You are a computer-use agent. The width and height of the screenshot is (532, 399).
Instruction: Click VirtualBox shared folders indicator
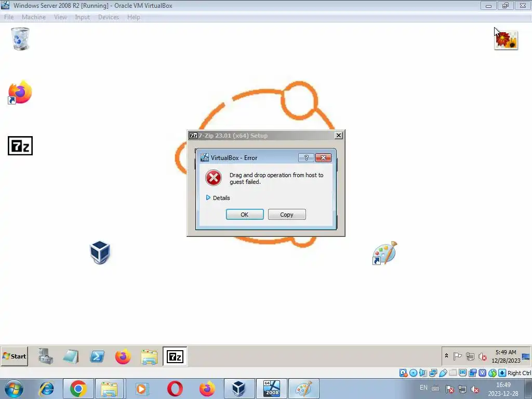pyautogui.click(x=453, y=373)
